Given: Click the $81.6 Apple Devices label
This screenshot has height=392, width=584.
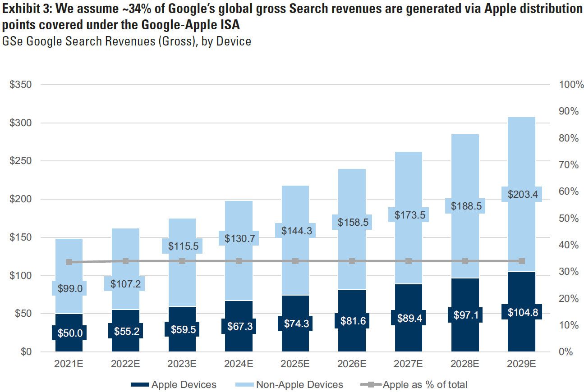Looking at the screenshot, I should pos(352,321).
